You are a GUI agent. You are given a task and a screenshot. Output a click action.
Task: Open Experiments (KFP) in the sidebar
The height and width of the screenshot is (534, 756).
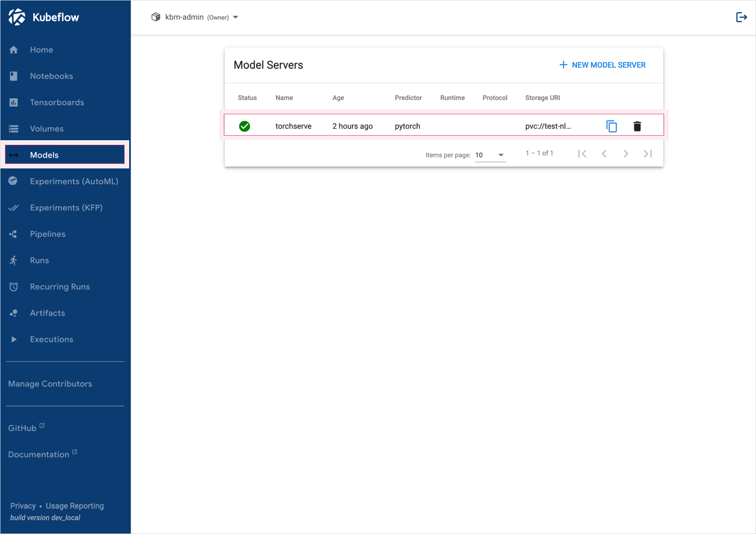pyautogui.click(x=65, y=208)
